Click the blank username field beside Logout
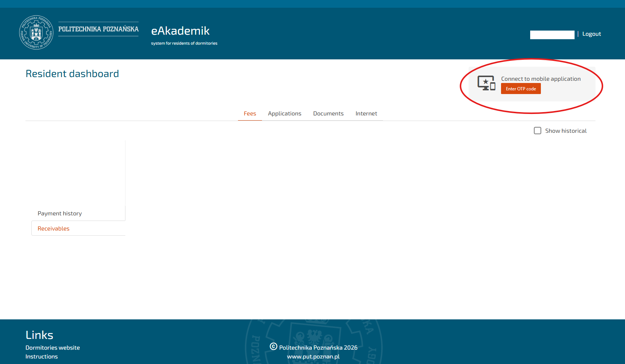625x364 pixels. (x=552, y=35)
